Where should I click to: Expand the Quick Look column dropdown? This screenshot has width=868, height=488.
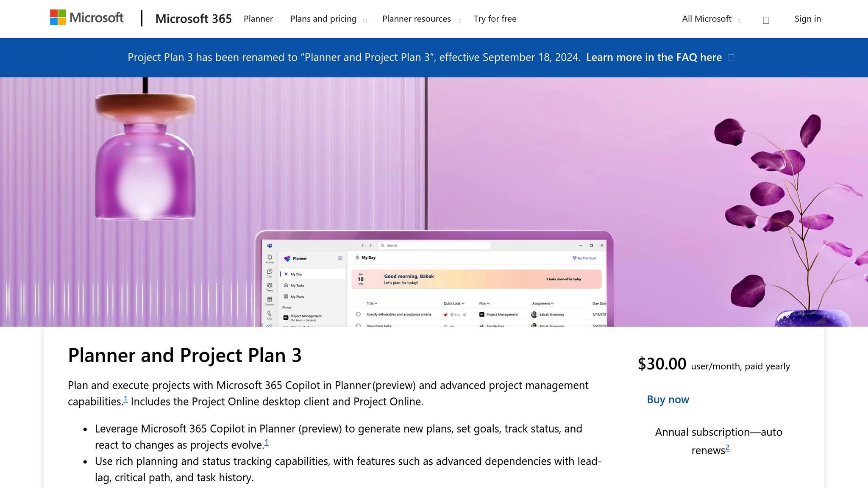point(463,303)
